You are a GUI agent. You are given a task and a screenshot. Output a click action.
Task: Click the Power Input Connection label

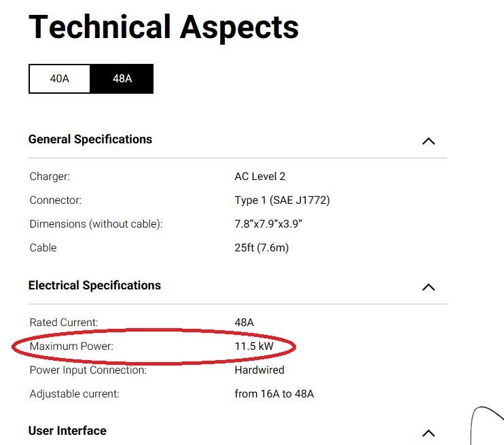(x=88, y=370)
